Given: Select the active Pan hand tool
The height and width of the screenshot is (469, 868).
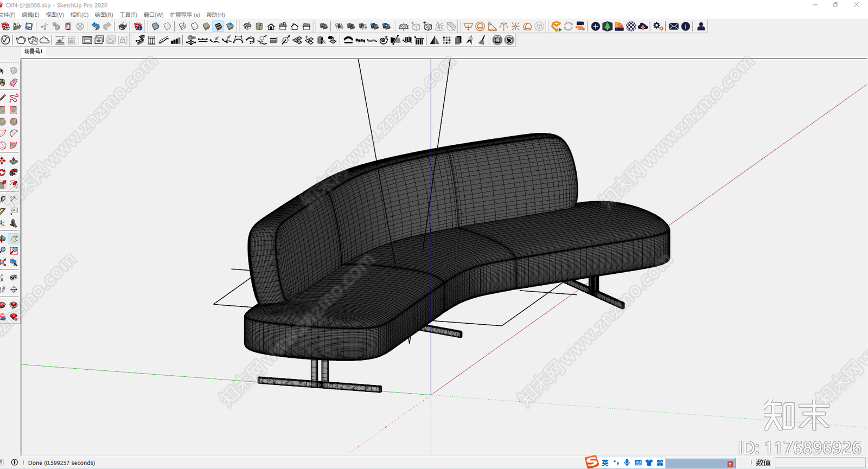Looking at the screenshot, I should (x=14, y=239).
